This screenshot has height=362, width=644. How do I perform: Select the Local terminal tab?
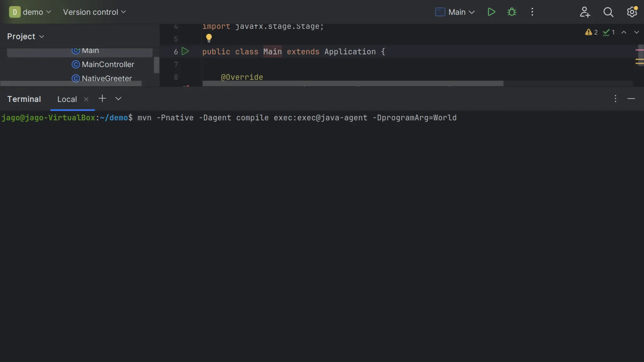click(x=67, y=99)
